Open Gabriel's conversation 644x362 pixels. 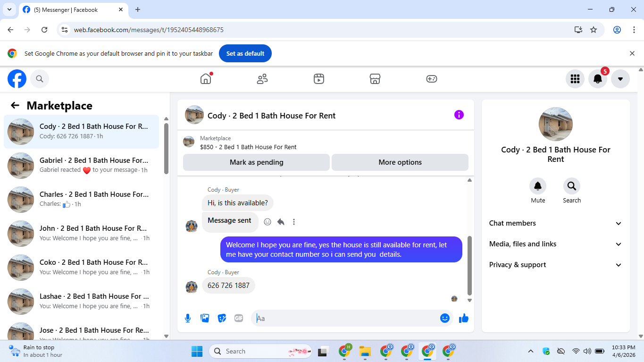tap(81, 165)
